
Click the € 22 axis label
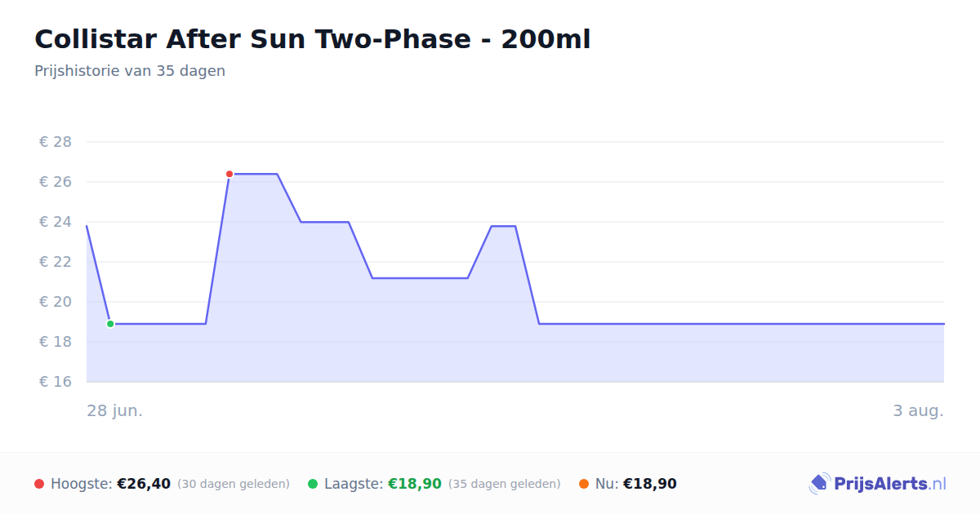(56, 262)
